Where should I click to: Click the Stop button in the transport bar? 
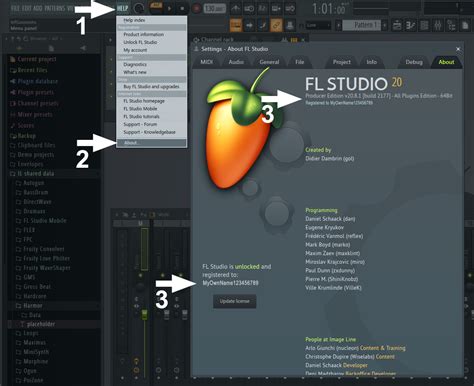[x=182, y=8]
